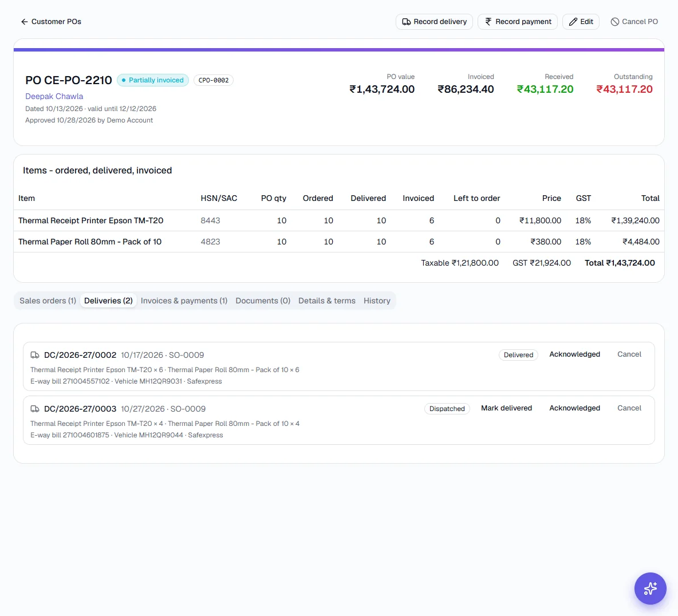Click the truck icon on Record delivery
This screenshot has height=616, width=678.
[406, 22]
